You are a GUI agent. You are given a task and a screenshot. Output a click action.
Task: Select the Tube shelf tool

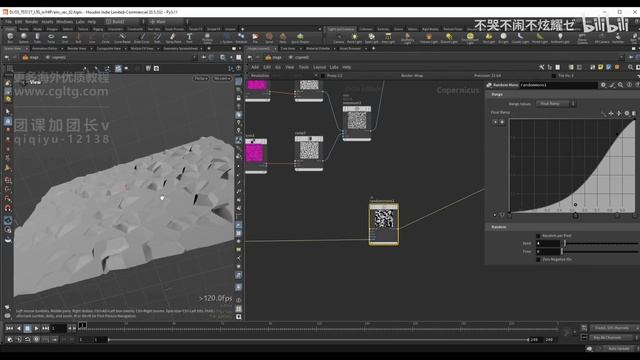click(x=37, y=38)
